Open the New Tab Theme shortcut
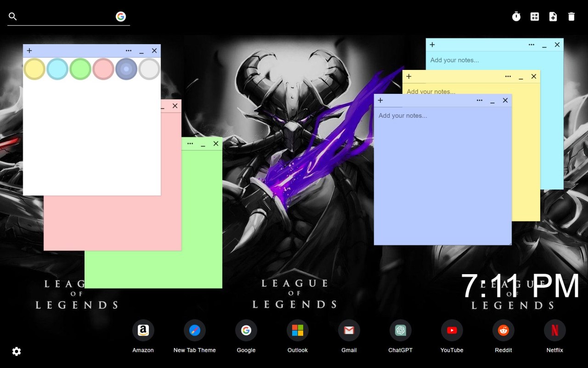Screen dimensions: 588x368 [x=195, y=330]
